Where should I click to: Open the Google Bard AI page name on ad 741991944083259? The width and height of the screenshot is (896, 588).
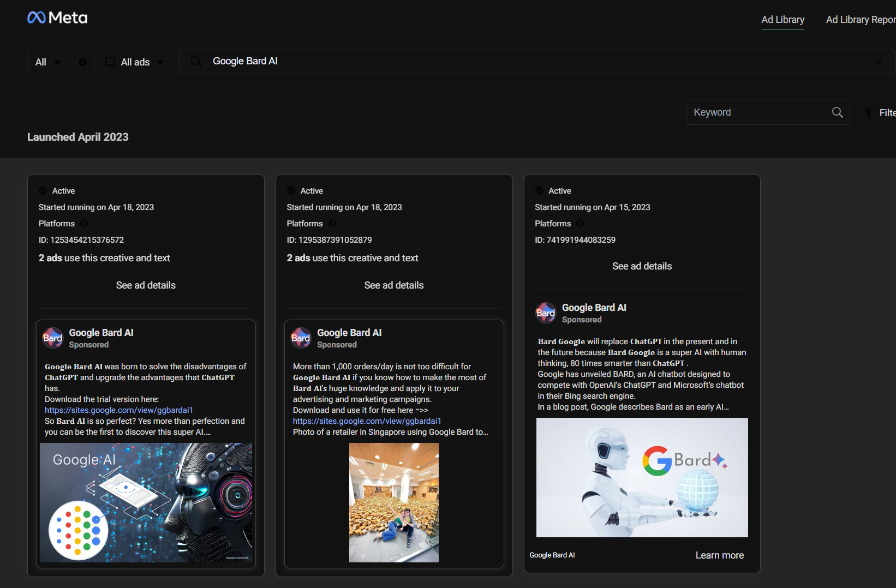pos(594,308)
